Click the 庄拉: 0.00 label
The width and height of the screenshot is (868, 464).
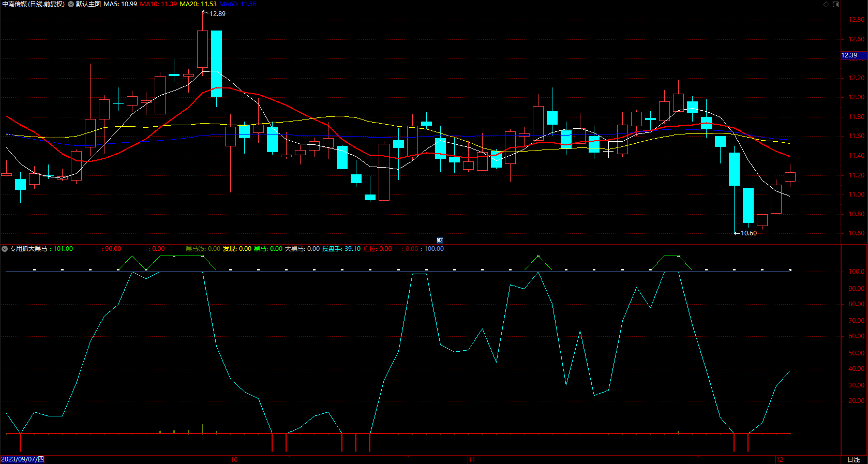coord(378,249)
